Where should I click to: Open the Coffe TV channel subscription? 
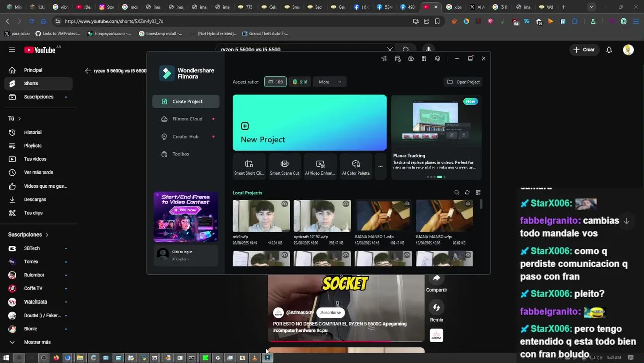38,288
